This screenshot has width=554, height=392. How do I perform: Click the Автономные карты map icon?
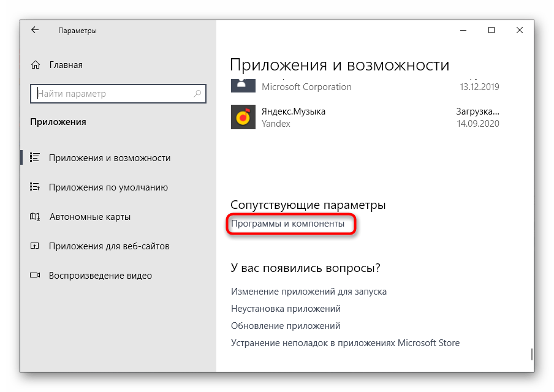point(35,217)
